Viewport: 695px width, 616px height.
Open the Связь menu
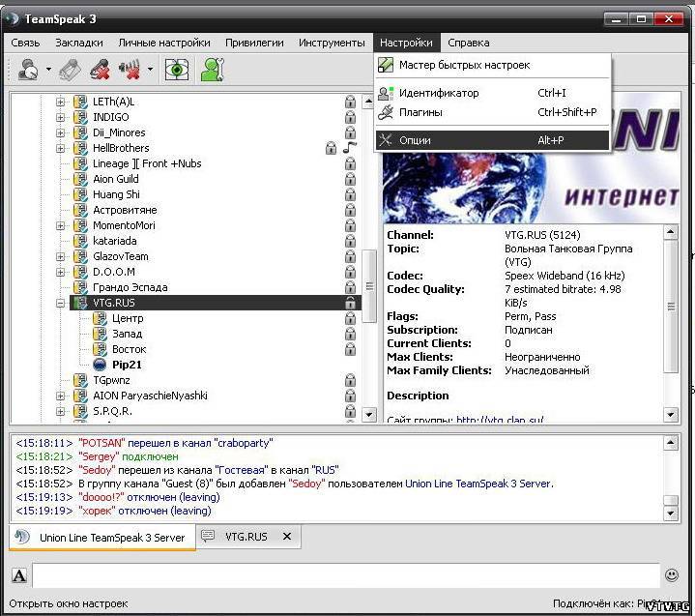coord(25,43)
